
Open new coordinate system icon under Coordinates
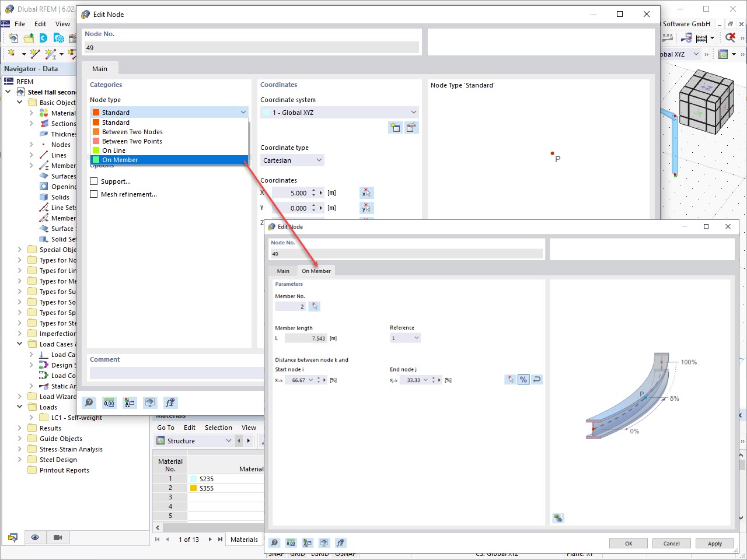pyautogui.click(x=395, y=127)
